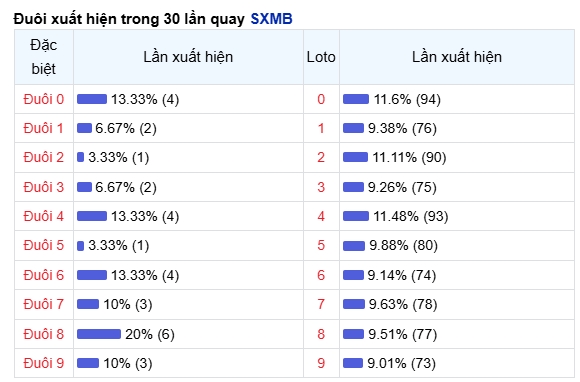Click the 10% (3) bar for Đuôi 7
This screenshot has height=382, width=580.
(x=88, y=304)
